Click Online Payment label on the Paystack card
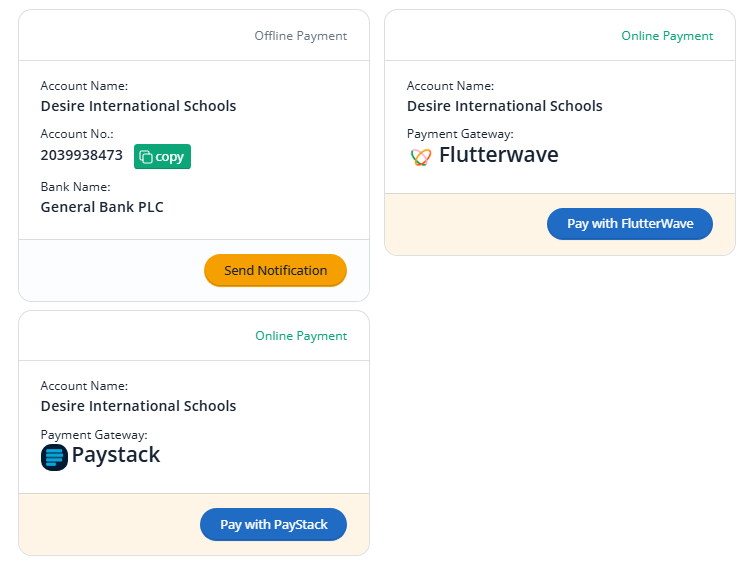This screenshot has height=571, width=751. [x=301, y=336]
